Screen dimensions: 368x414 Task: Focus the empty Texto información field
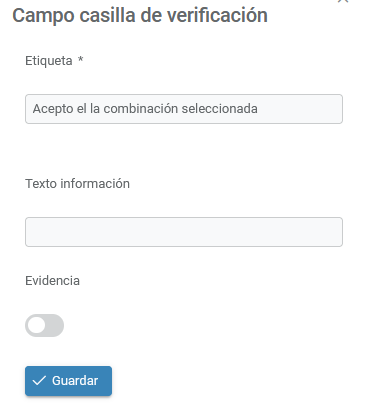184,232
